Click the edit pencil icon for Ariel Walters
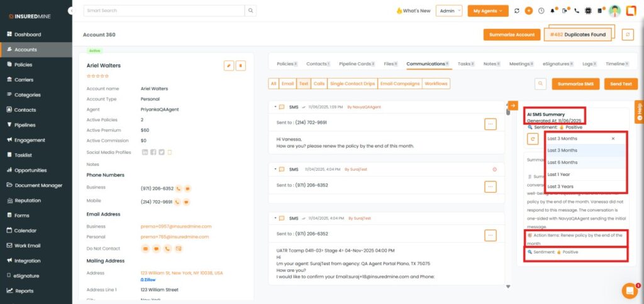Viewport: 644px width, 304px height. coord(229,65)
